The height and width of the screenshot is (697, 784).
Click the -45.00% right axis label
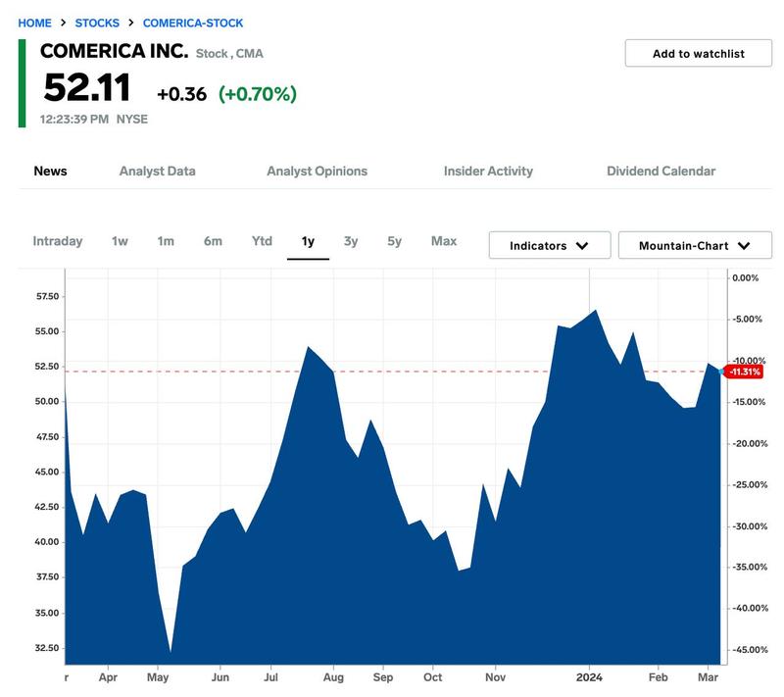pyautogui.click(x=750, y=650)
